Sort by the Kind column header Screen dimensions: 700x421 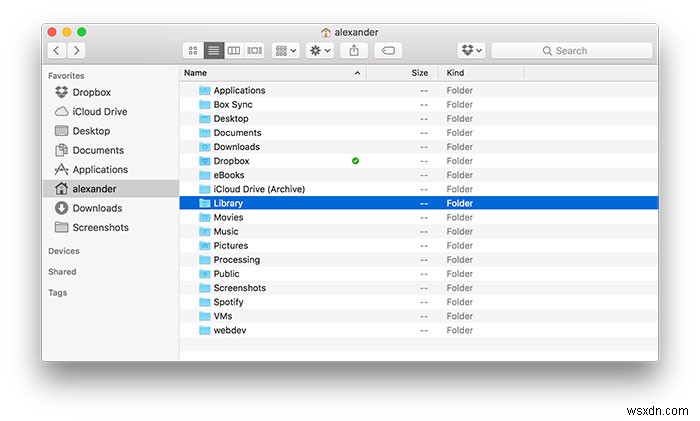[455, 73]
